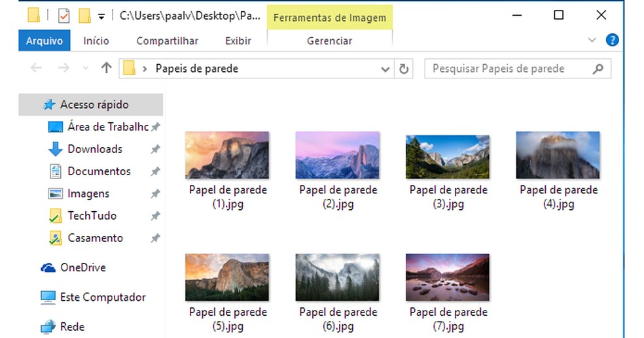
Task: Go forward with the right arrow
Action: pyautogui.click(x=63, y=68)
